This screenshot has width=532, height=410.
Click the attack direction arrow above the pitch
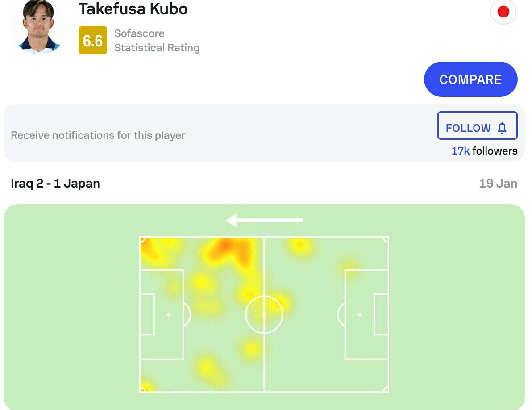[264, 220]
